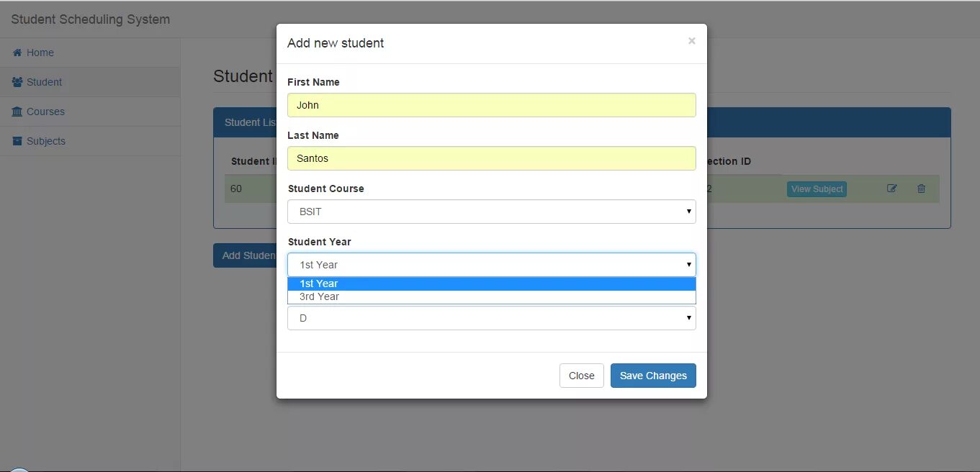Click the Student group icon in sidebar
This screenshot has width=980, height=472.
tap(17, 82)
